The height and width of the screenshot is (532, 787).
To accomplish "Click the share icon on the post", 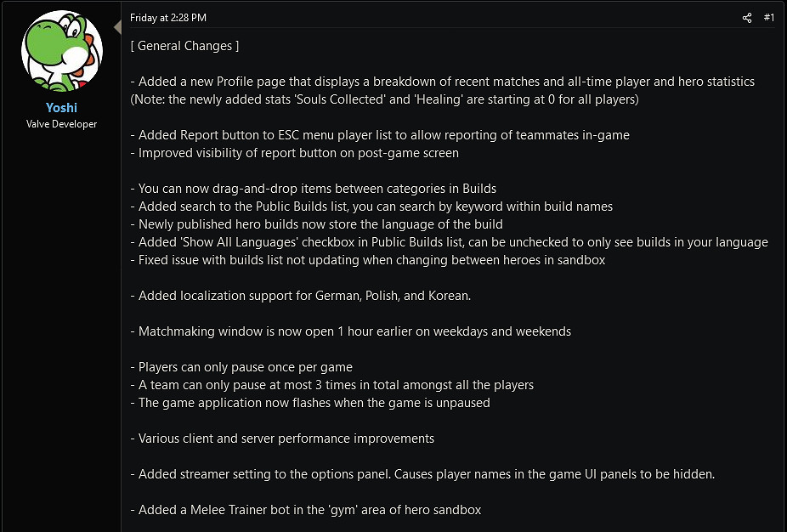I will (747, 18).
